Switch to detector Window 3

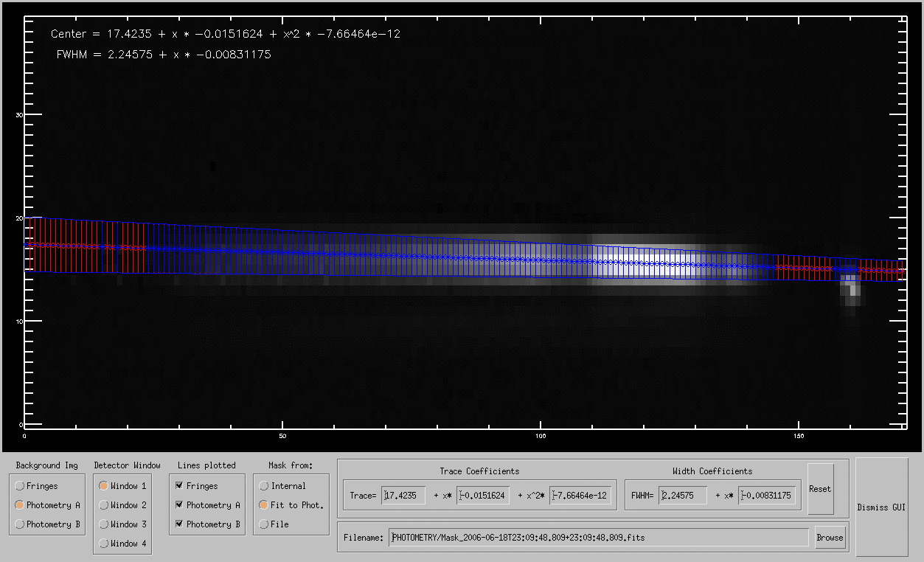[103, 524]
